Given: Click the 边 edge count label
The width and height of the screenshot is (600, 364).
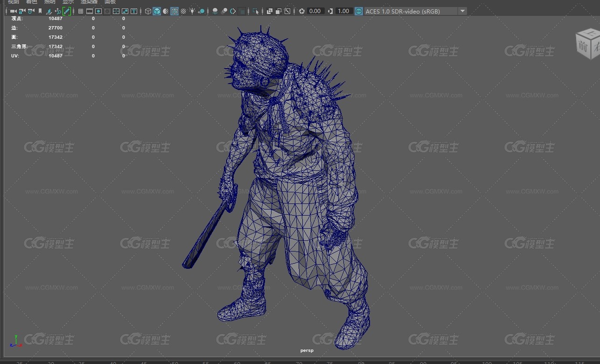Looking at the screenshot, I should point(14,28).
